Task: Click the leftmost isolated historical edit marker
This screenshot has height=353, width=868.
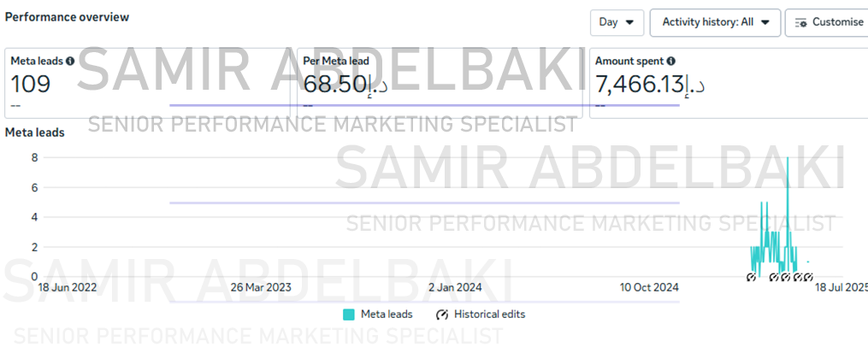Action: point(751,277)
